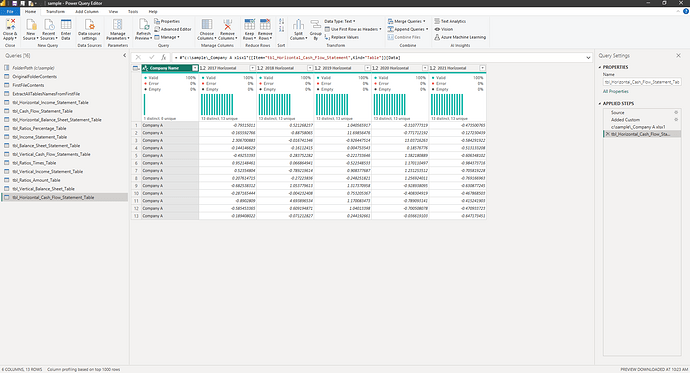Click the Close & Apply icon
The image size is (690, 373).
tap(10, 24)
